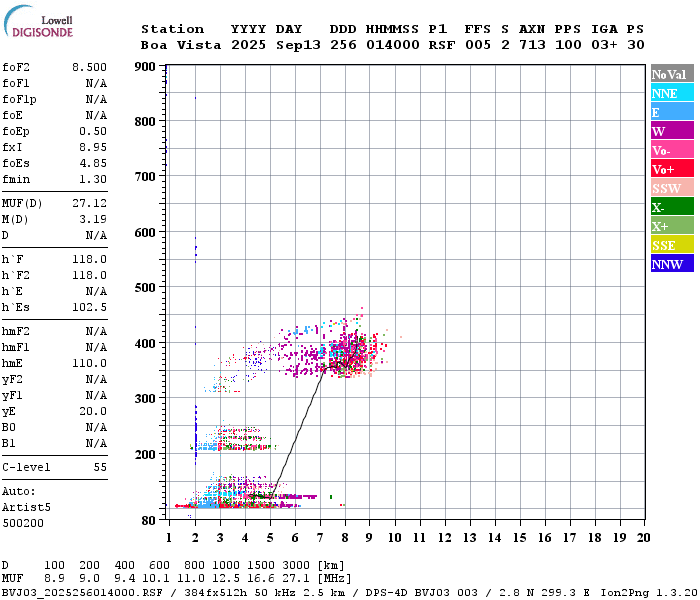Viewport: 700px width, 600px height.
Task: Select the SSW light pink legend swatch
Action: coord(672,188)
